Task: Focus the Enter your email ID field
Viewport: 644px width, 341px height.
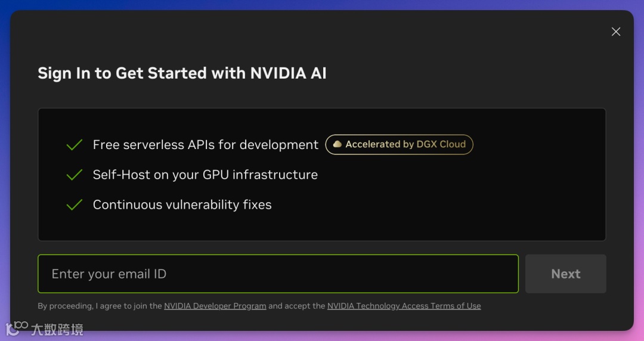Action: [278, 274]
